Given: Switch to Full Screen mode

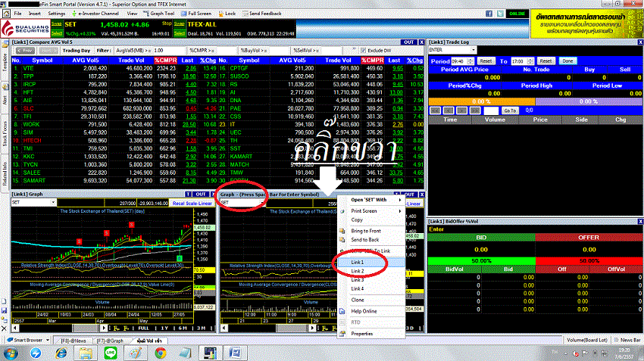Looking at the screenshot, I should pos(196,14).
